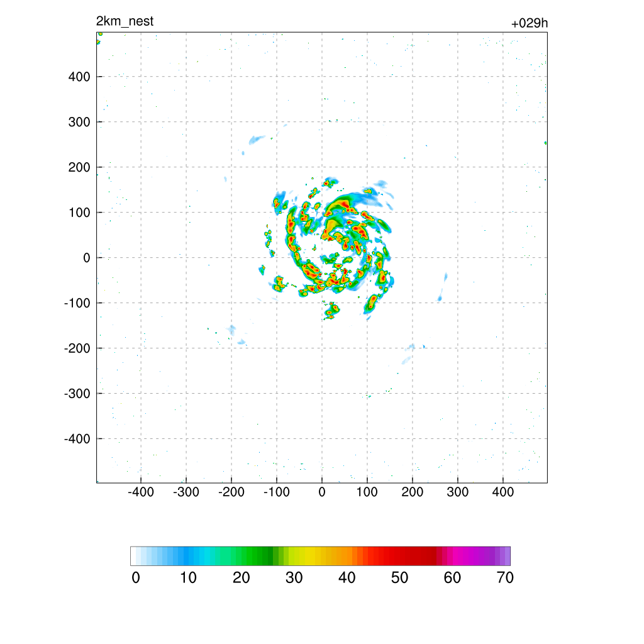Pick the blue color at colorbar value 10

186,556
